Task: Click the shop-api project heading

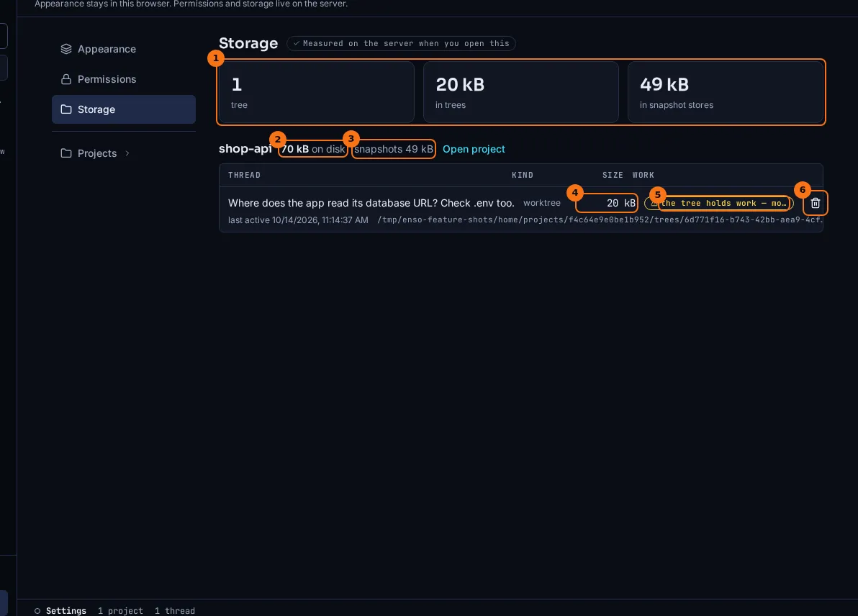Action: click(x=245, y=149)
